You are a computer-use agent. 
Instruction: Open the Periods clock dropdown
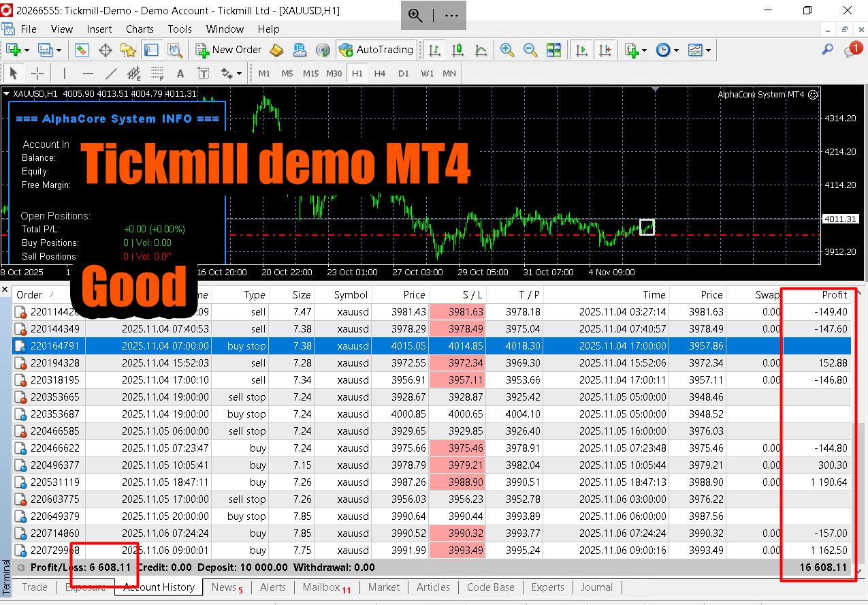[666, 50]
